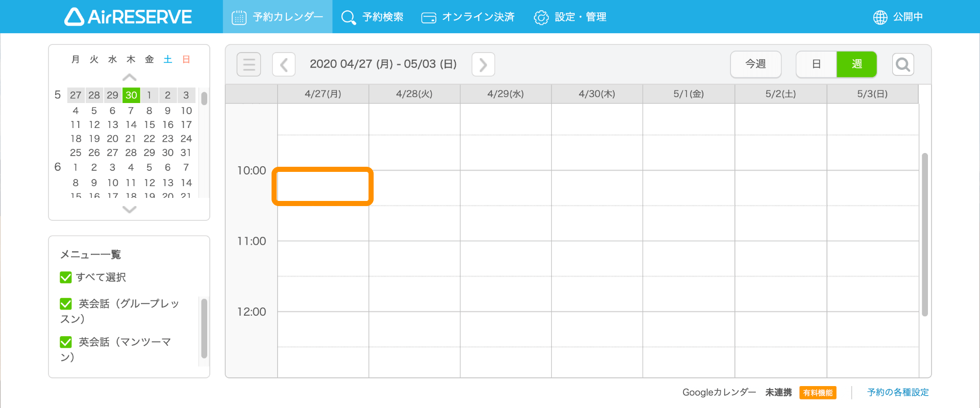Click the calendar magnifier search icon
The width and height of the screenshot is (980, 408).
click(903, 64)
